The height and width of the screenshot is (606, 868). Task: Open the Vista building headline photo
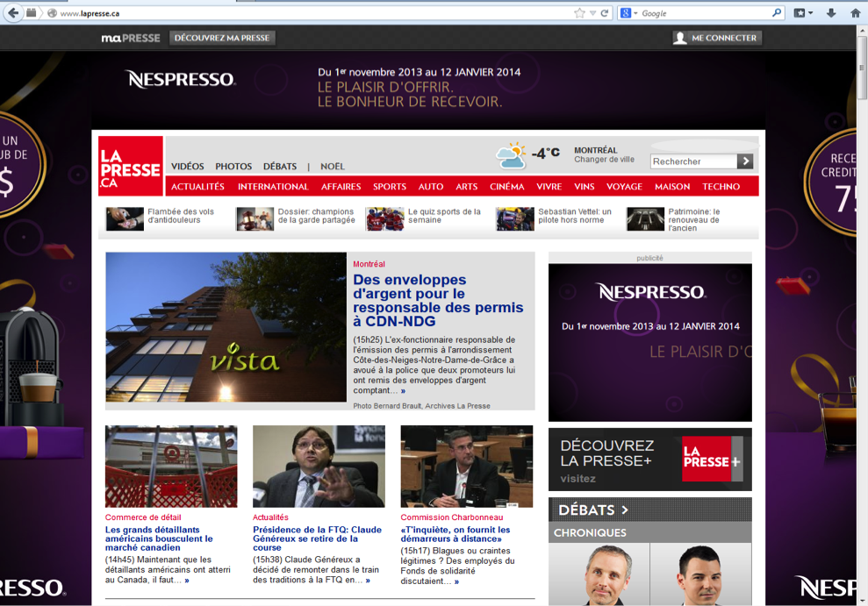226,327
